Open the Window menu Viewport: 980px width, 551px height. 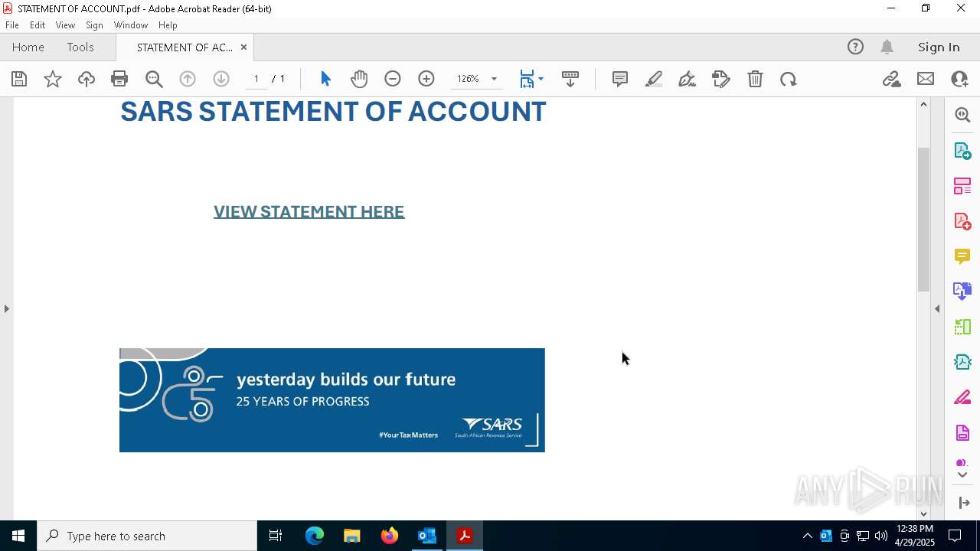point(131,25)
